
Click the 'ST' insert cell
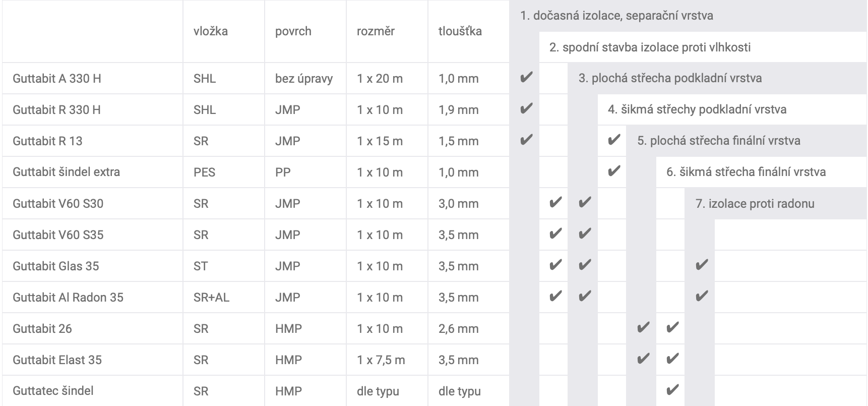[201, 266]
